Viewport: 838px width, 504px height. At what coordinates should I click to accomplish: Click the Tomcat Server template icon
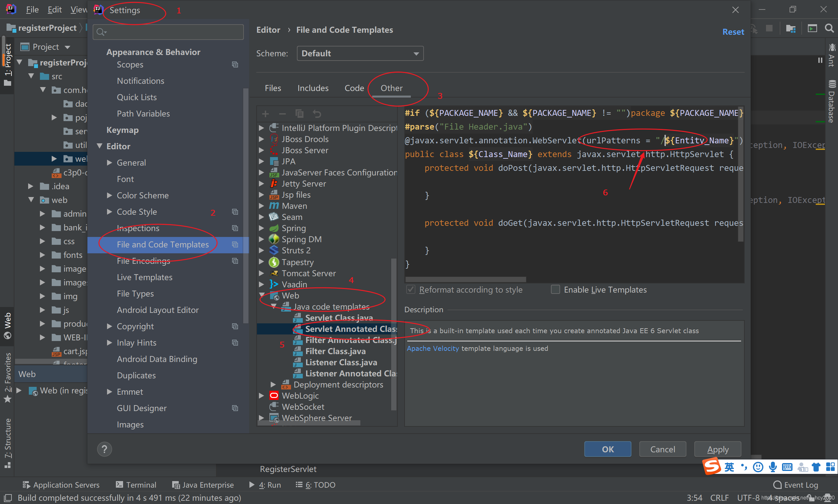(274, 273)
